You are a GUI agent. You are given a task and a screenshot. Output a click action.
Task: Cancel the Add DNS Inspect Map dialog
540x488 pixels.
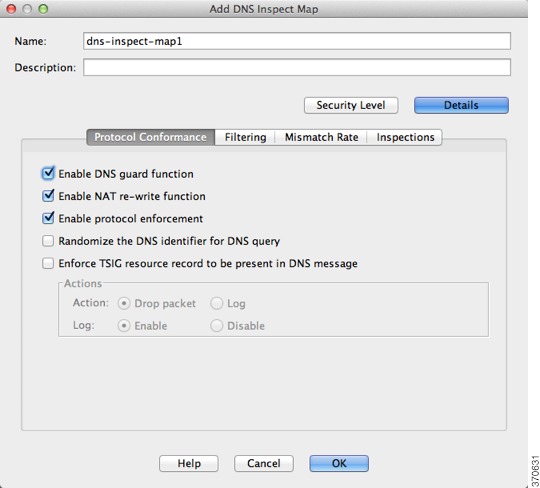click(264, 463)
